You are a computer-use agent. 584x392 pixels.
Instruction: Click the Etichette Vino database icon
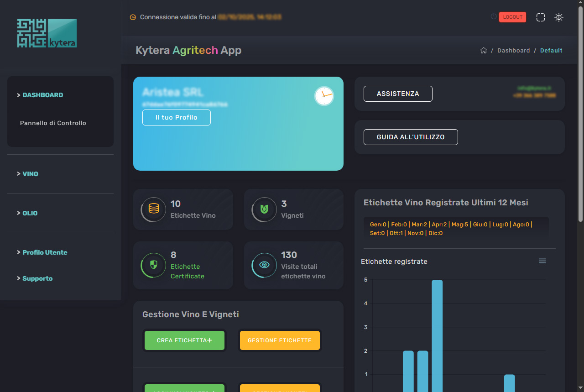click(x=154, y=209)
